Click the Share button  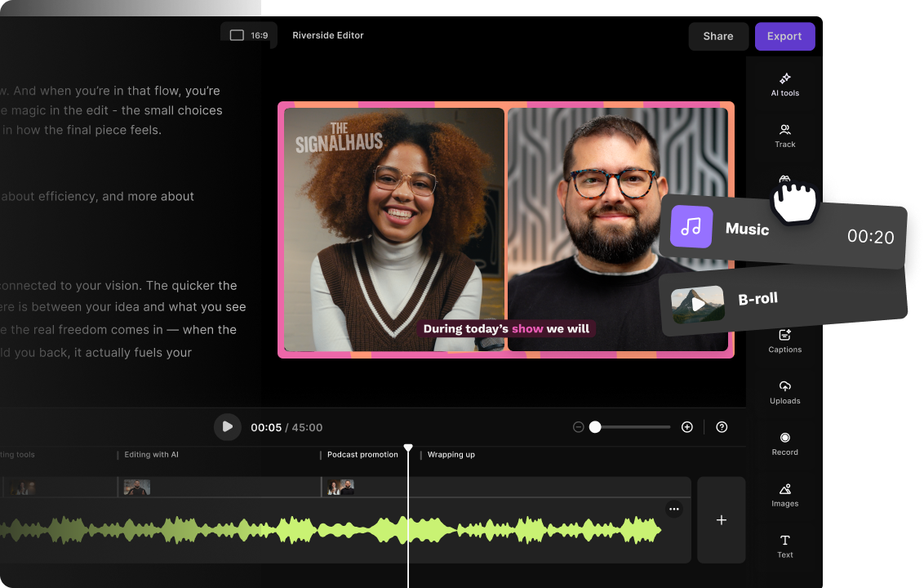718,36
